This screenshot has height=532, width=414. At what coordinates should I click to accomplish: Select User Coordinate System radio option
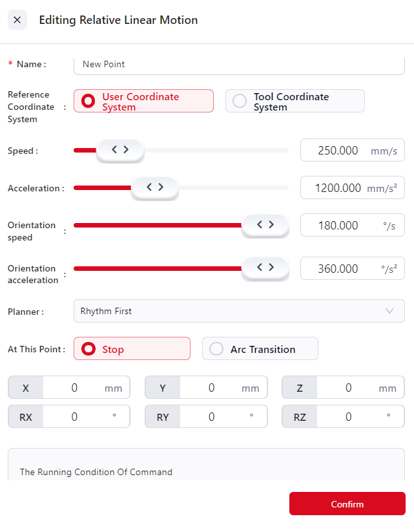pos(143,101)
